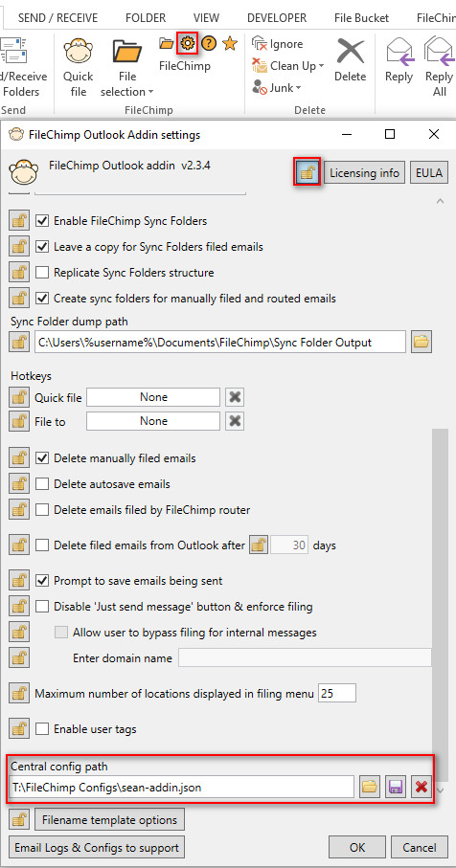456x868 pixels.
Task: Click scroll up arrow in settings dialog
Action: (x=441, y=202)
